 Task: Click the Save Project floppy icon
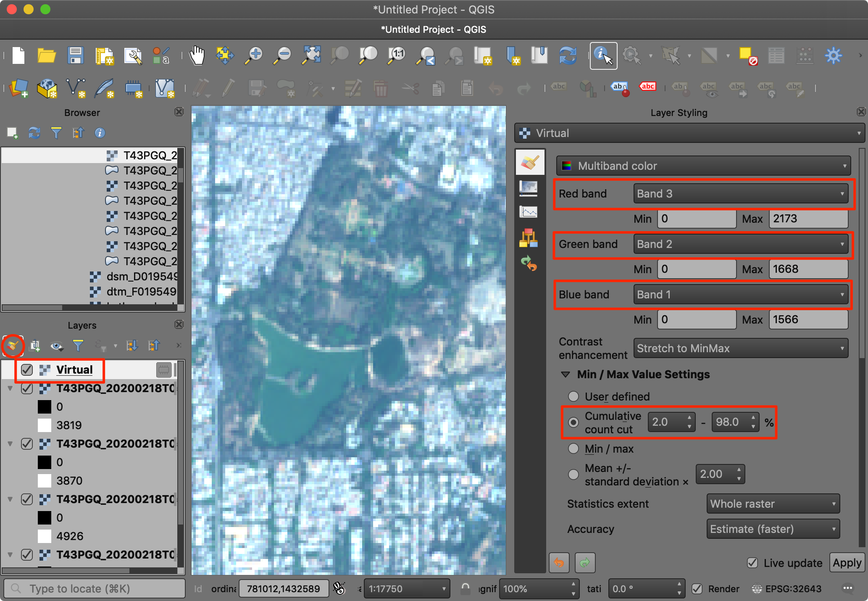pos(76,55)
